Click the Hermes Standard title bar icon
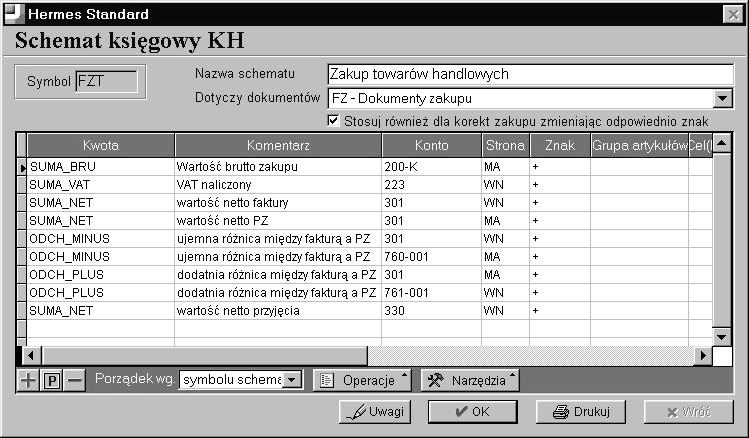This screenshot has width=749, height=438. pyautogui.click(x=13, y=13)
